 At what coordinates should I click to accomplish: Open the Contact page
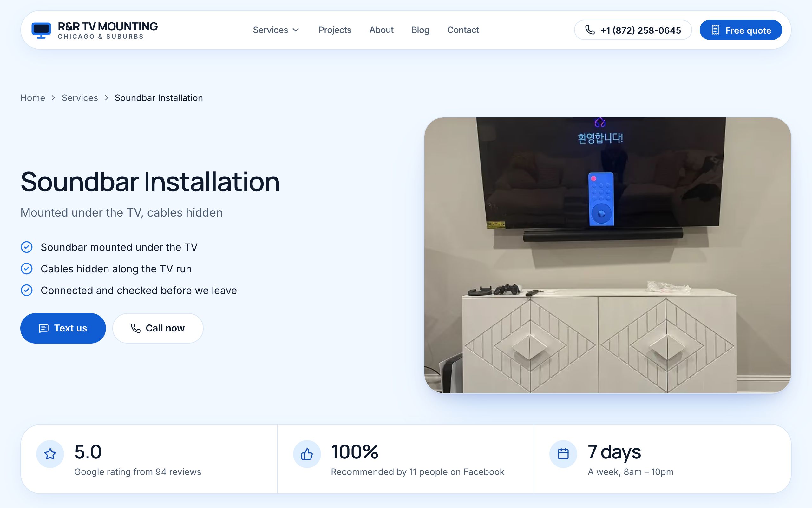pyautogui.click(x=463, y=30)
